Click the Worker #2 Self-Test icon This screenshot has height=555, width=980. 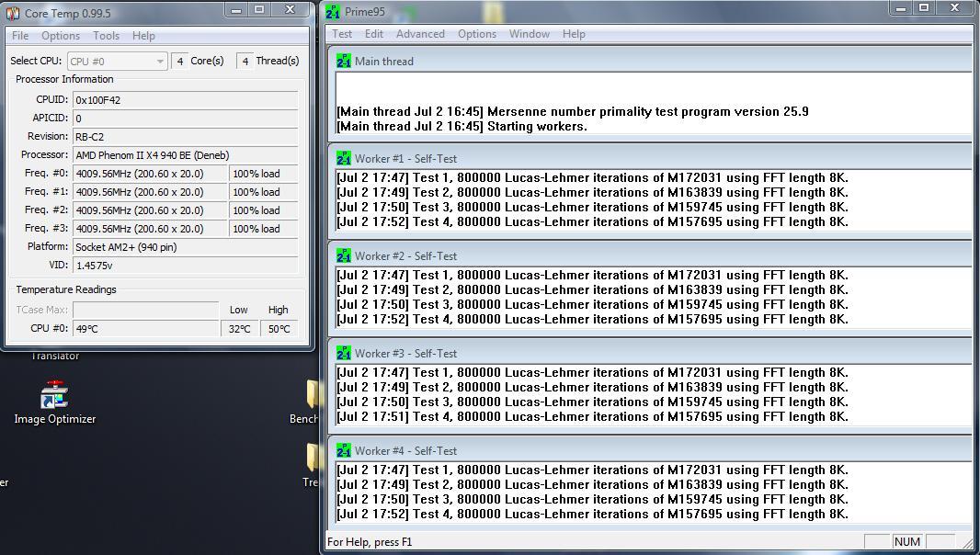[344, 255]
